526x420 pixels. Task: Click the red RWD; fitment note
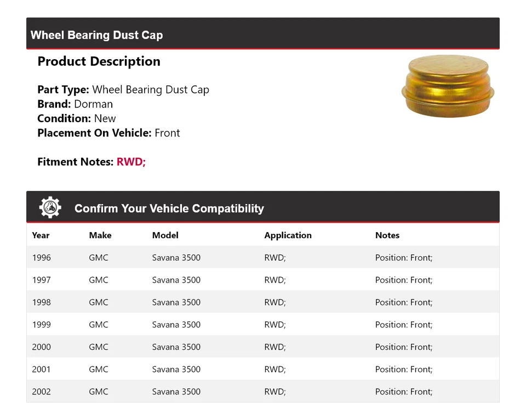(131, 162)
